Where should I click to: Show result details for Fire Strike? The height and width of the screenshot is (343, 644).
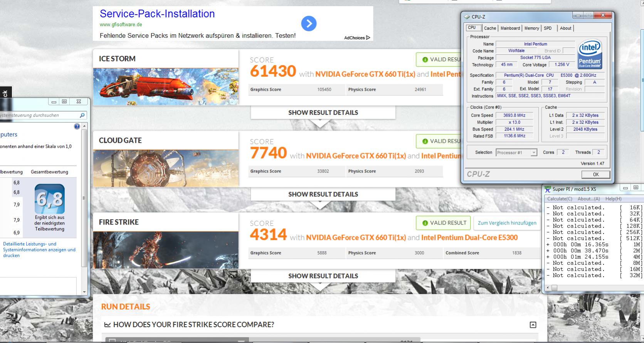(x=323, y=276)
